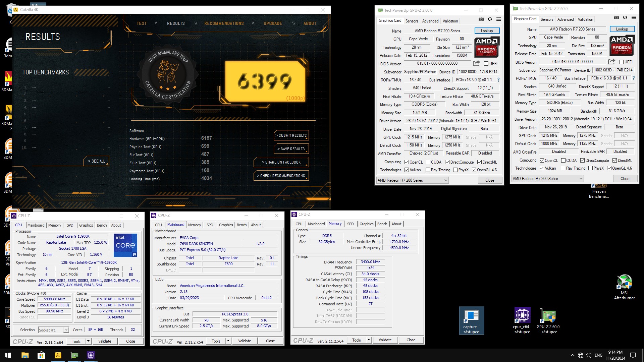Open Socket #1 selection dropdown in CPU-Z
This screenshot has width=644, height=362.
pos(66,330)
